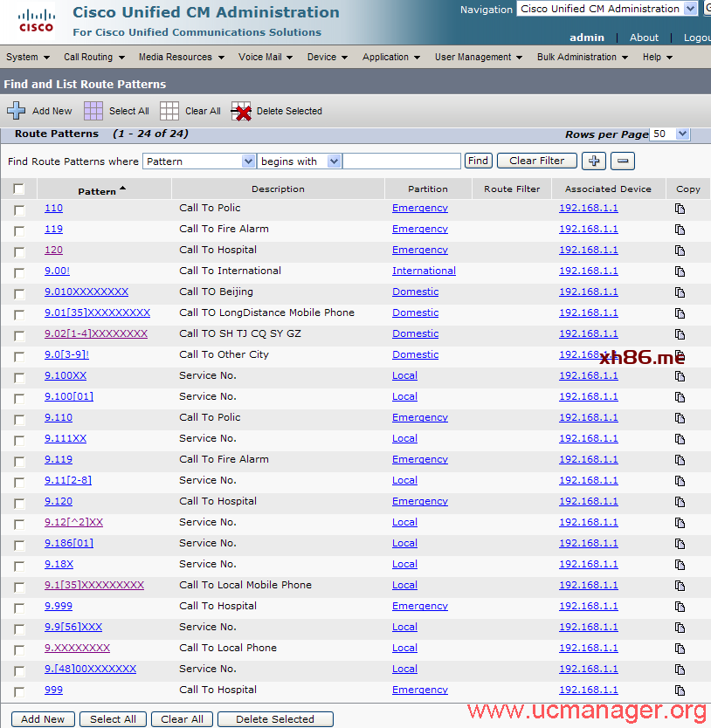The width and height of the screenshot is (711, 728).
Task: Copy the route pattern 110 row
Action: coord(680,209)
